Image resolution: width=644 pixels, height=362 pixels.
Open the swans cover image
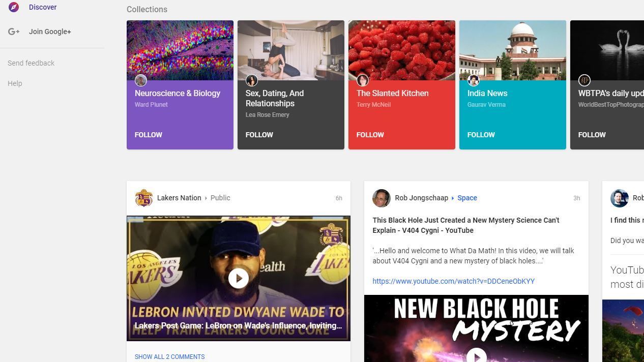[607, 50]
